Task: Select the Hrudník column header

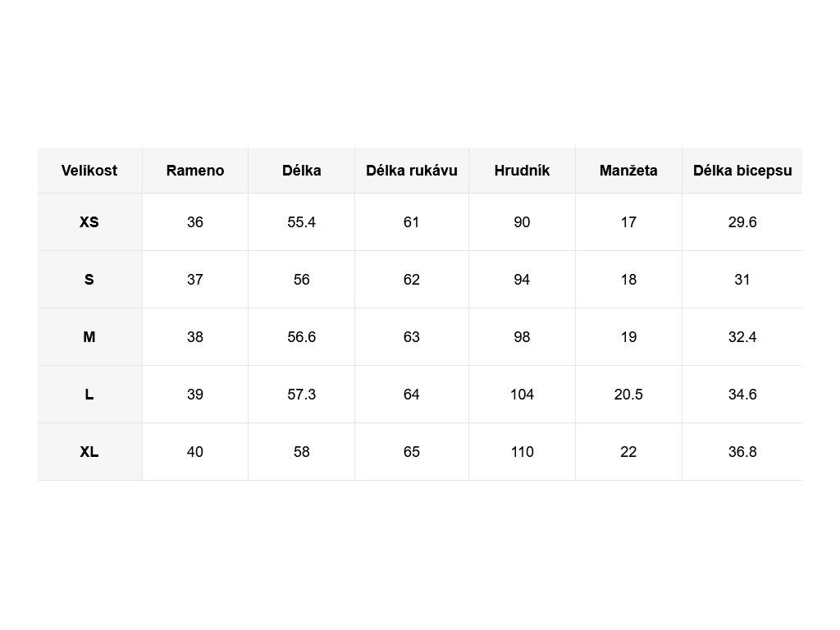Action: (522, 171)
